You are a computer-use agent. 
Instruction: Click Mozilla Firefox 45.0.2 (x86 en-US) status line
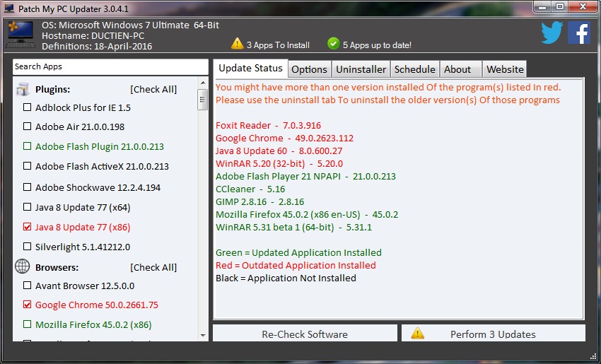click(x=307, y=214)
